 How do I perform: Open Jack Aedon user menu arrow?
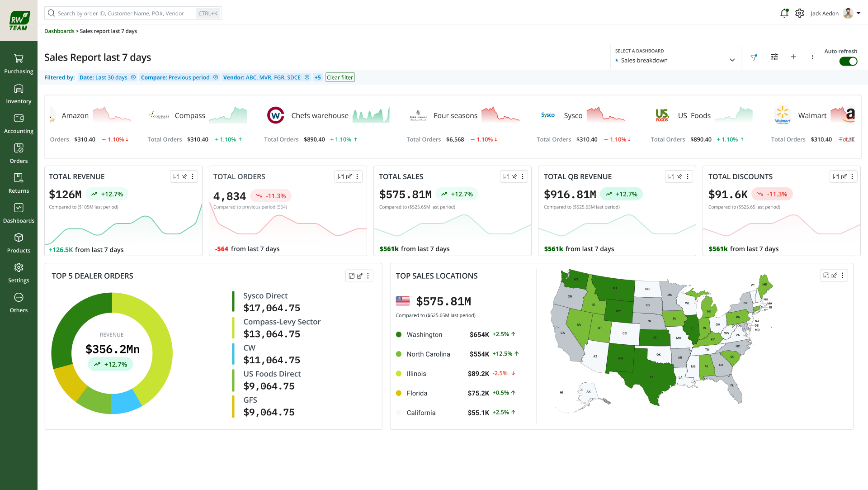coord(859,13)
